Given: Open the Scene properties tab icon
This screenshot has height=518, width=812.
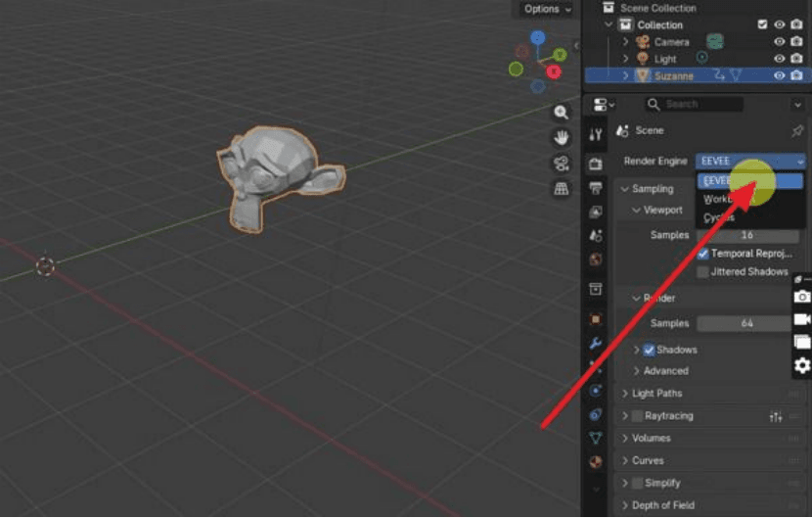Looking at the screenshot, I should point(596,236).
